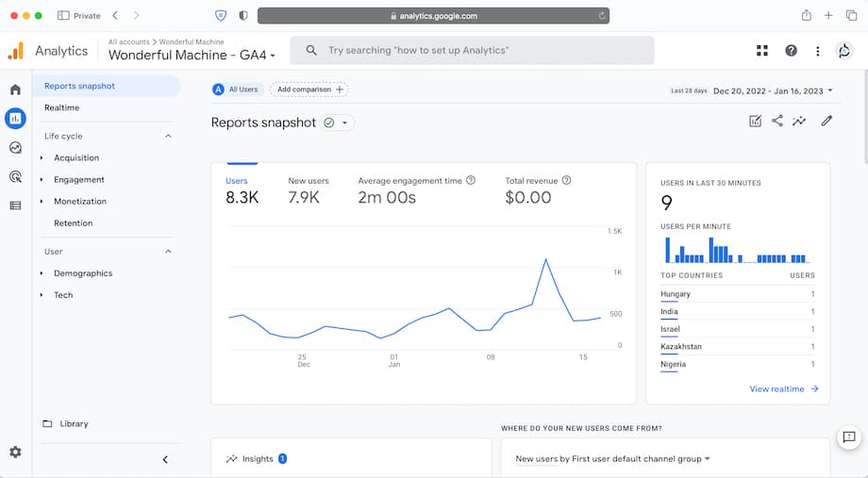Screen dimensions: 868x478
Task: Click the Average engagement time help icon
Action: coord(471,180)
